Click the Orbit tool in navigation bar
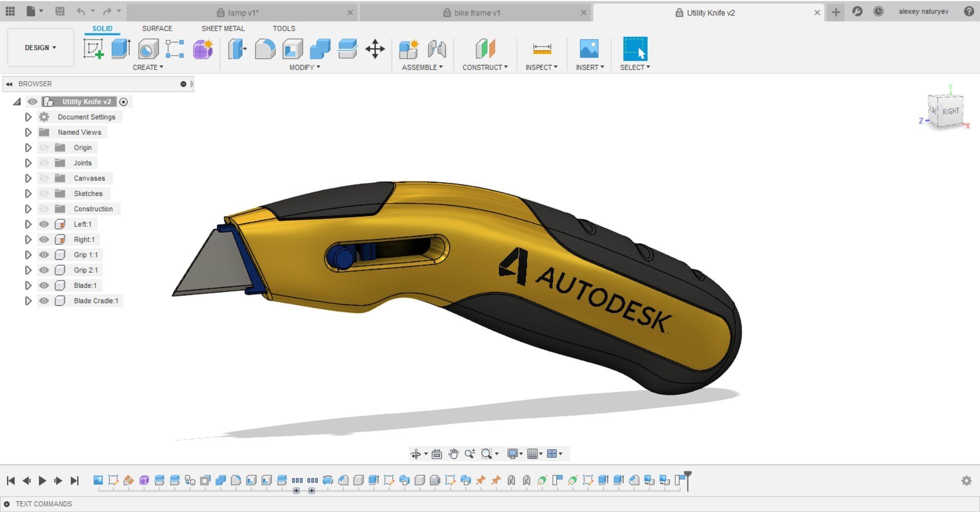This screenshot has width=980, height=512. pyautogui.click(x=416, y=454)
